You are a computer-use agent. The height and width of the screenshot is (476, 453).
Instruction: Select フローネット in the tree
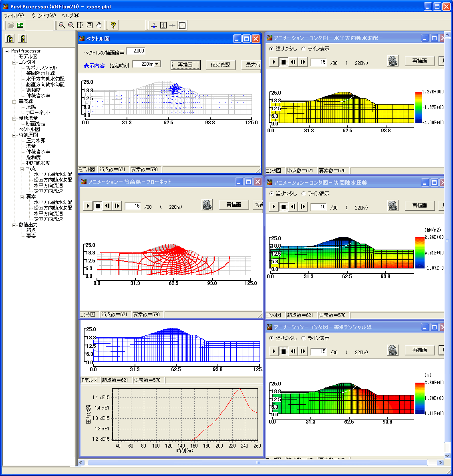[38, 113]
